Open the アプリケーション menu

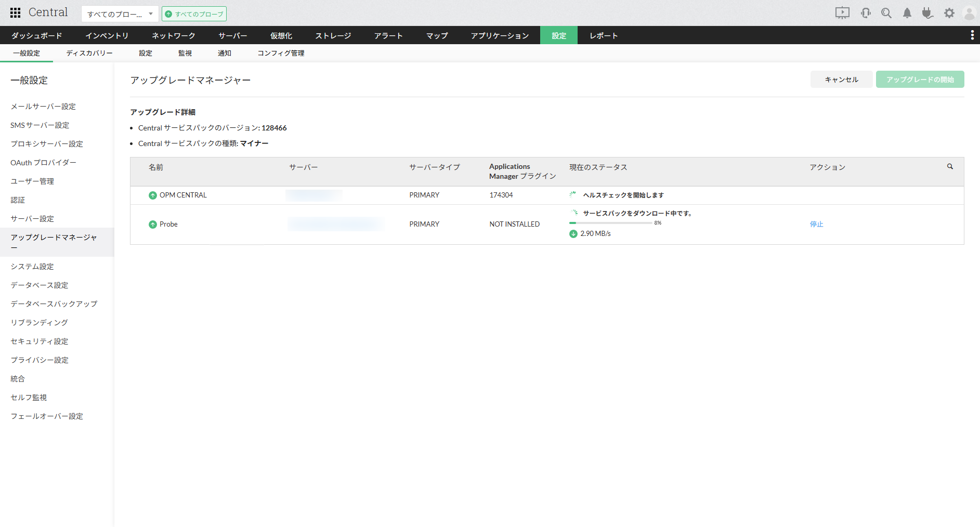[x=500, y=35]
